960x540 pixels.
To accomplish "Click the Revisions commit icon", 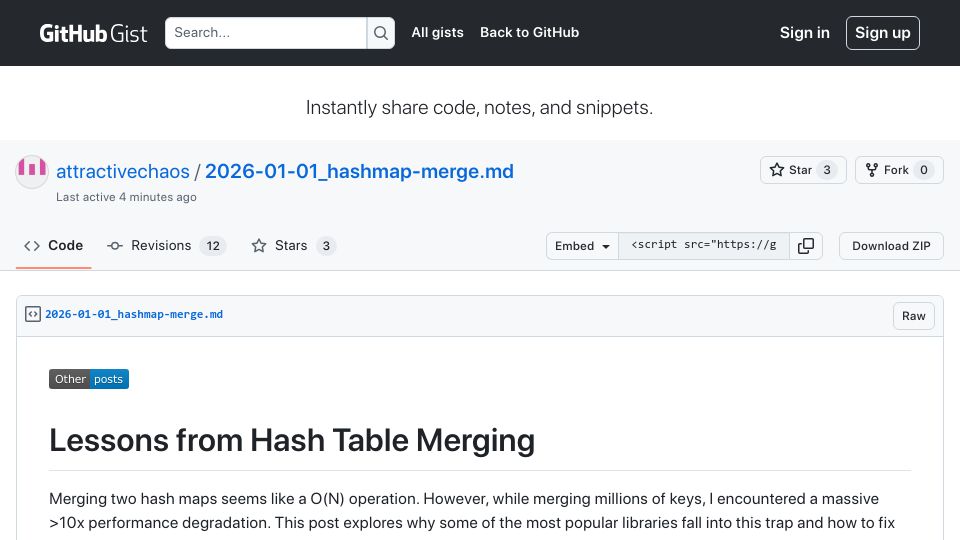I will pos(114,246).
